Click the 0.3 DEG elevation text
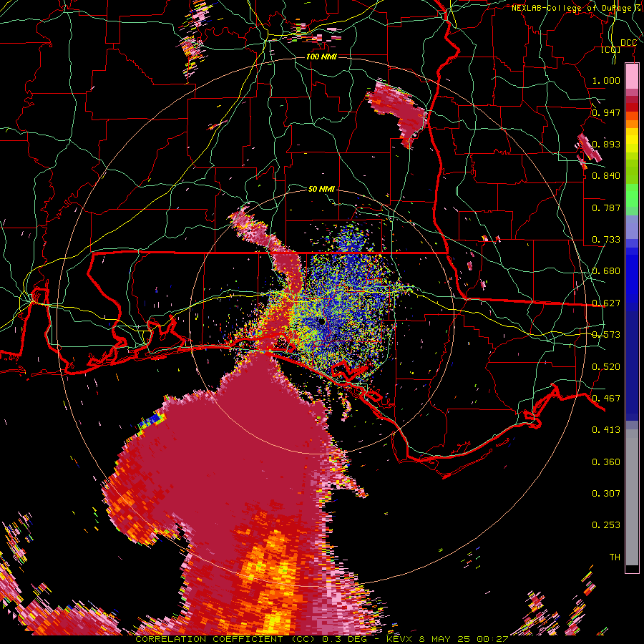The image size is (644, 644). 346,639
